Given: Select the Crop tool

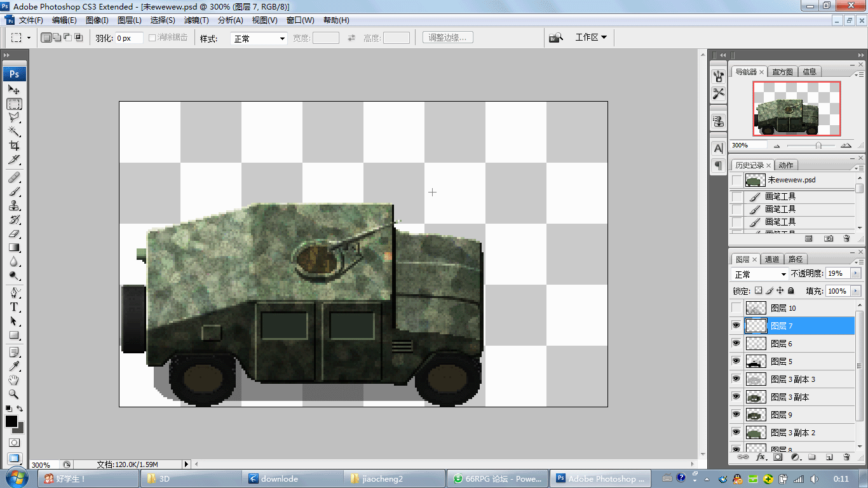Looking at the screenshot, I should 14,146.
